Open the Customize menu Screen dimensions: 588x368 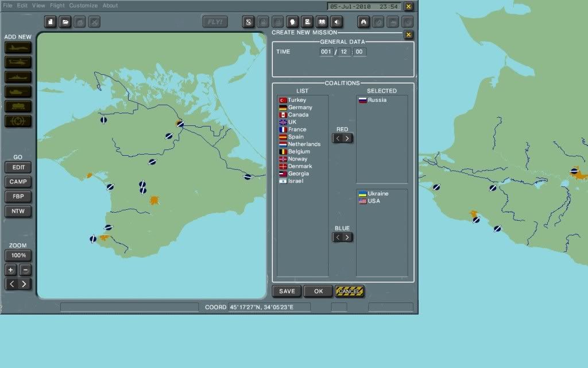click(x=82, y=5)
